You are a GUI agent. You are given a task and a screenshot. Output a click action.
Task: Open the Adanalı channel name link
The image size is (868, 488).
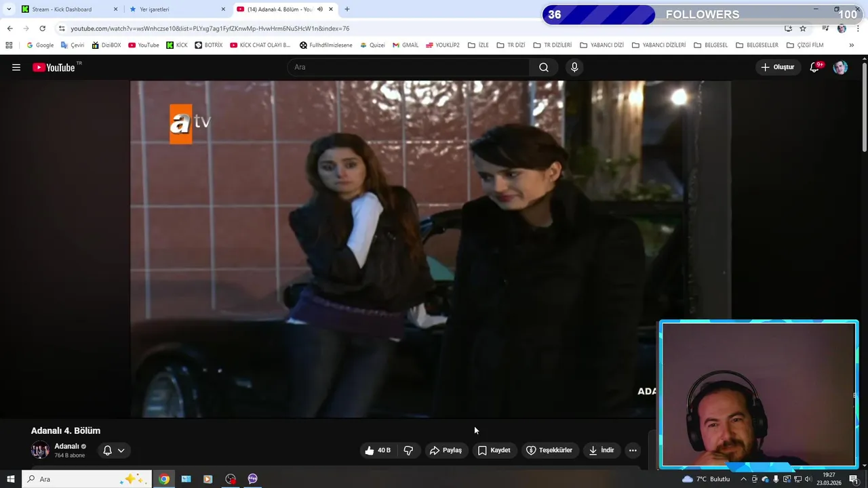click(x=66, y=446)
